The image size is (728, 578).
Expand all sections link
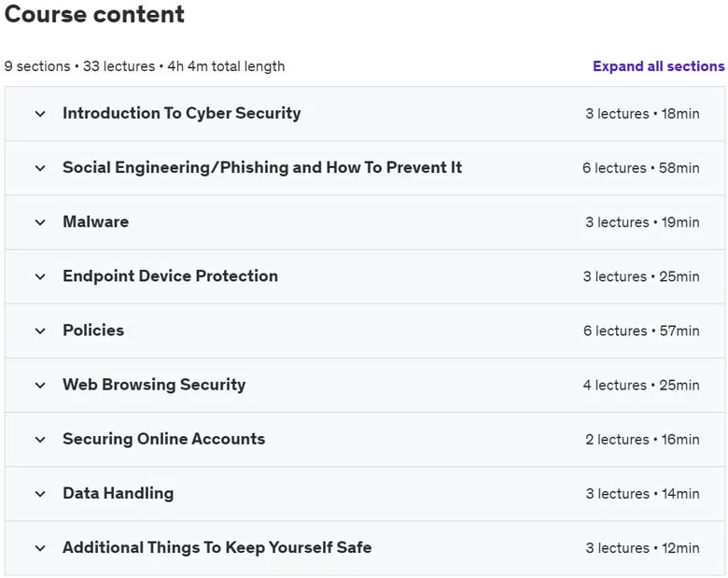tap(658, 66)
